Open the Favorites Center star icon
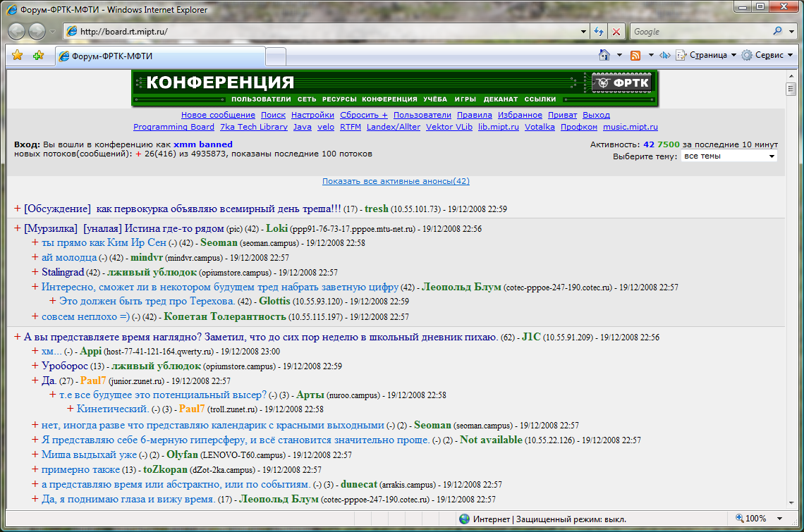 click(x=18, y=56)
